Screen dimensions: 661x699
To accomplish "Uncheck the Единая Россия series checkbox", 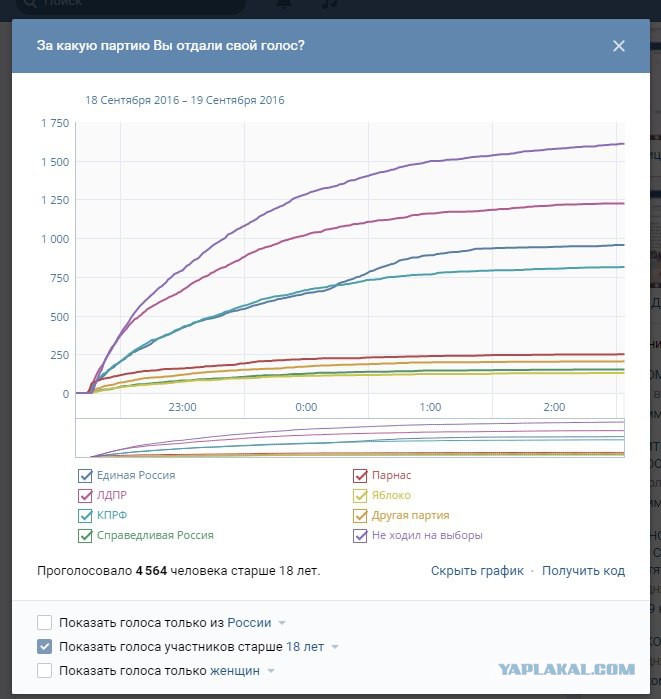I will [85, 476].
